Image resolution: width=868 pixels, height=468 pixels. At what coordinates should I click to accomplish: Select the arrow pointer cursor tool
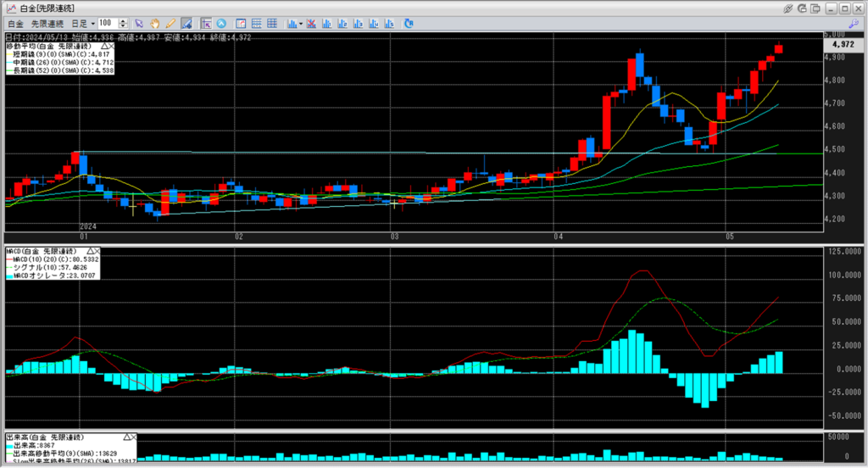(140, 23)
